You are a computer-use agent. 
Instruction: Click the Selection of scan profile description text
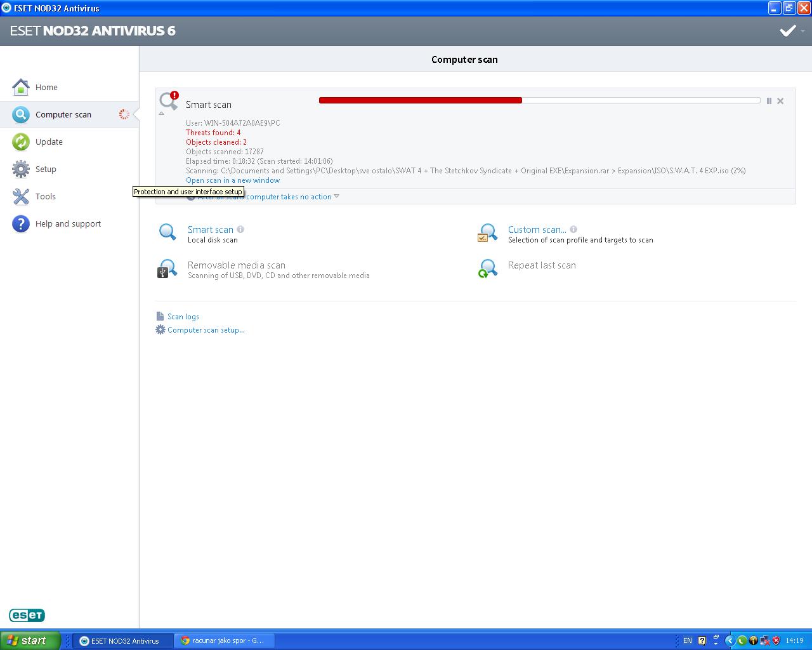coord(580,240)
